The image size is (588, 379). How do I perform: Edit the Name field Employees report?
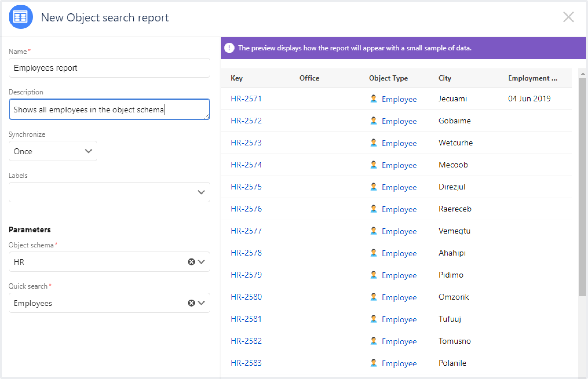109,68
